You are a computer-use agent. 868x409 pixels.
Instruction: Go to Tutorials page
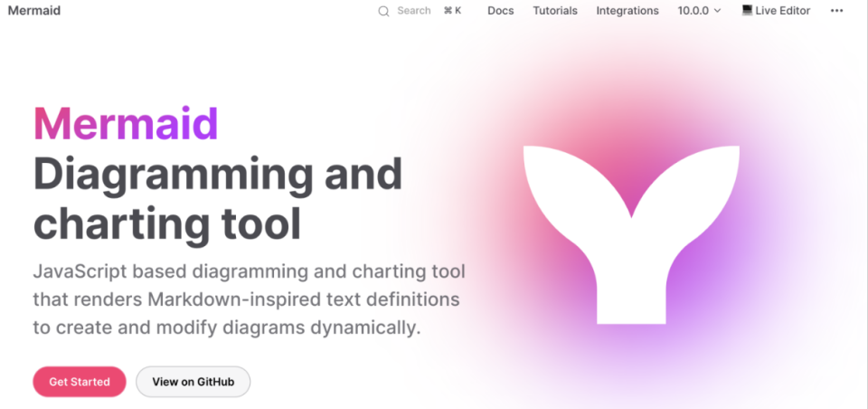point(555,11)
